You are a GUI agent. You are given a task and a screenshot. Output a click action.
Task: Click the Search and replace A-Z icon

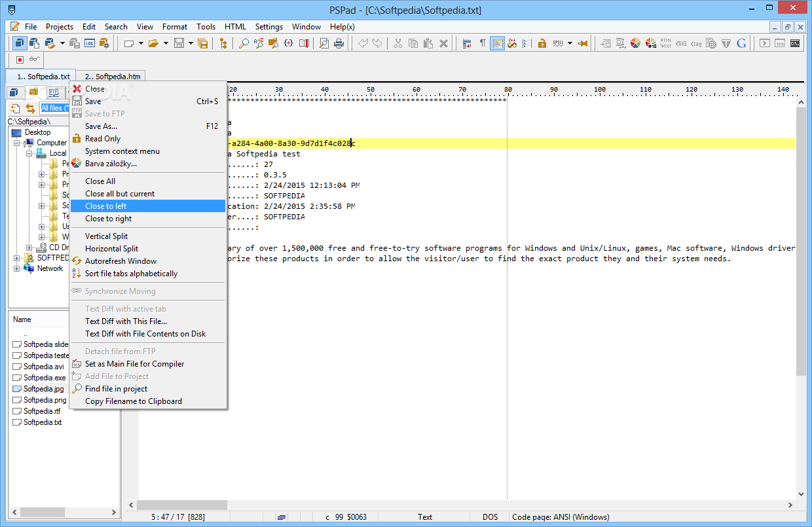click(x=259, y=43)
